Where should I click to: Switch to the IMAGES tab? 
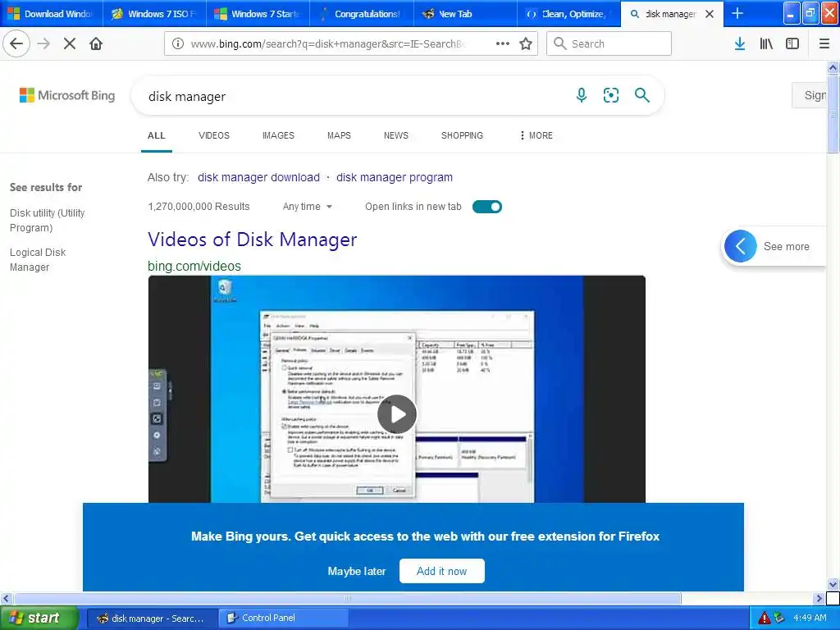click(278, 135)
